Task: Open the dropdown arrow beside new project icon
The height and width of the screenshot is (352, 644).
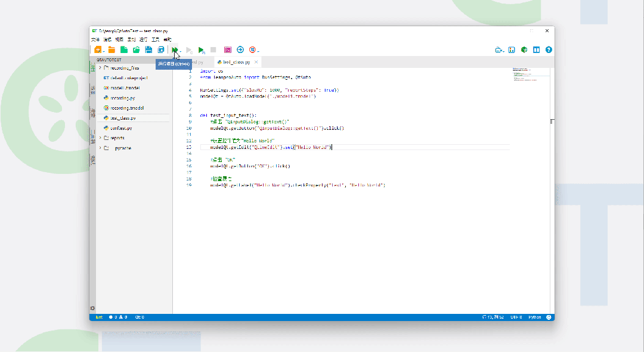Action: [104, 51]
